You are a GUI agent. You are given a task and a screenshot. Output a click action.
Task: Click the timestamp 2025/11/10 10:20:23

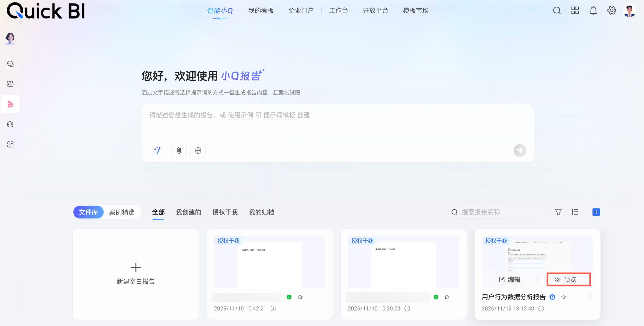(374, 309)
